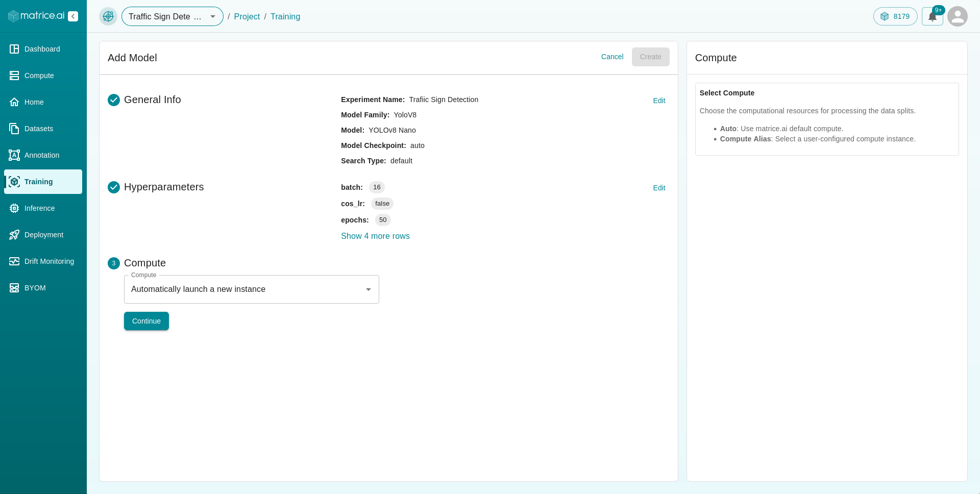
Task: Open Inference menu item
Action: 43,208
